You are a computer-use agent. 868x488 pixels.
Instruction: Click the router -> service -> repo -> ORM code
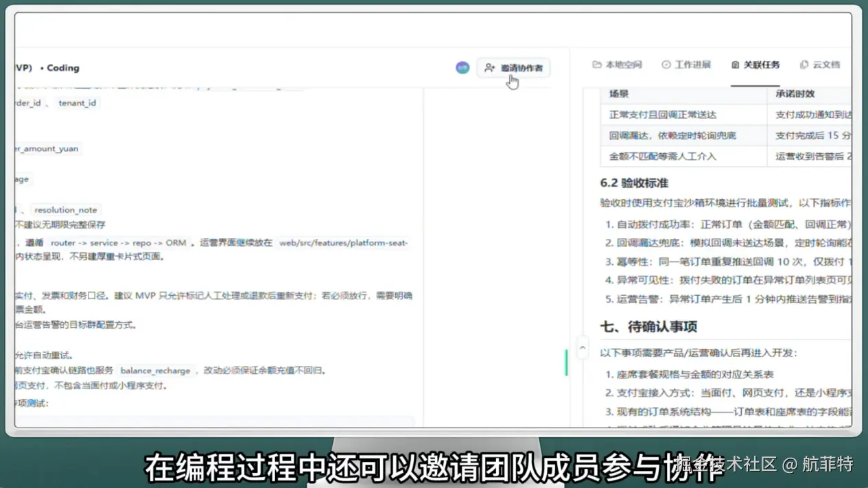[x=118, y=243]
